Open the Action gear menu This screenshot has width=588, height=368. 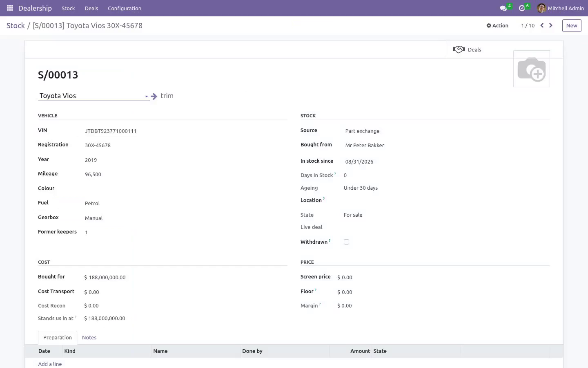[497, 25]
